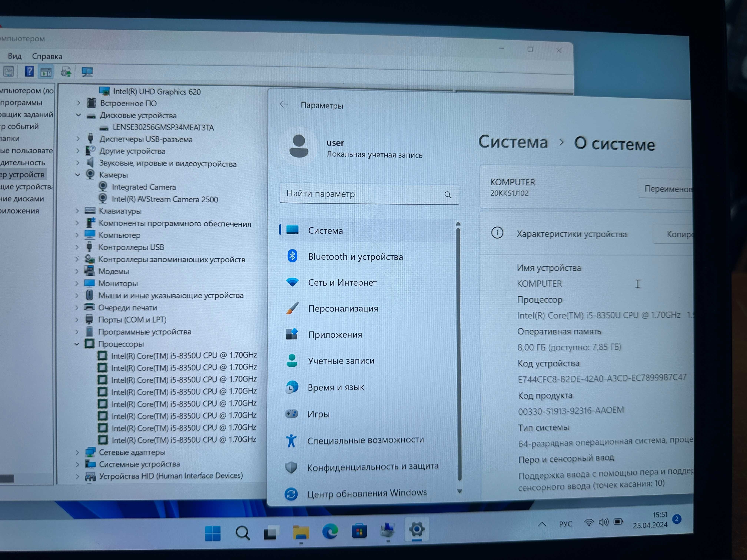The width and height of the screenshot is (747, 560).
Task: Click the Settings gear on taskbar
Action: (x=417, y=529)
